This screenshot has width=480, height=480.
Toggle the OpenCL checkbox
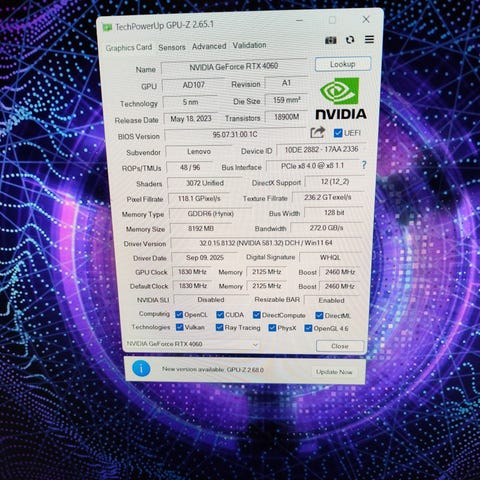(x=179, y=314)
